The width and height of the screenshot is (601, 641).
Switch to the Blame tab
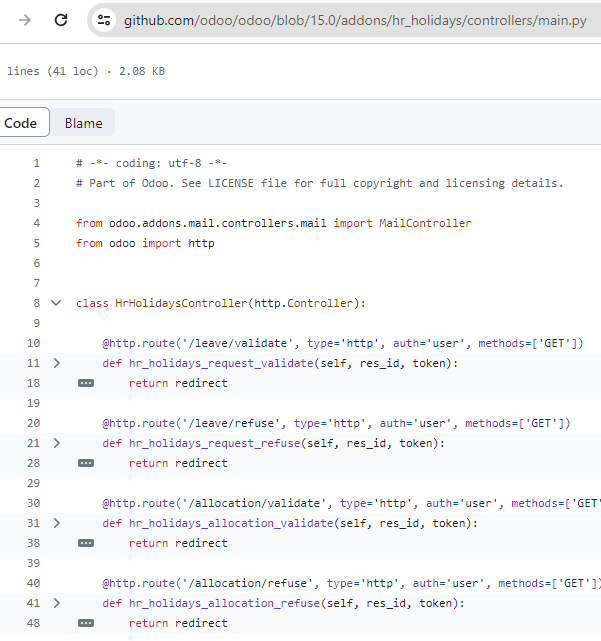click(83, 123)
